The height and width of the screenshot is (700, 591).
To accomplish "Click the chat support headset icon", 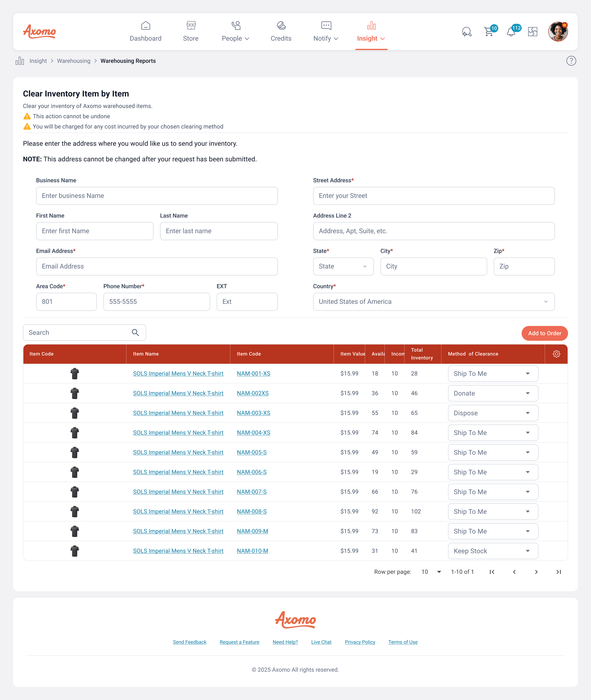I will click(466, 32).
